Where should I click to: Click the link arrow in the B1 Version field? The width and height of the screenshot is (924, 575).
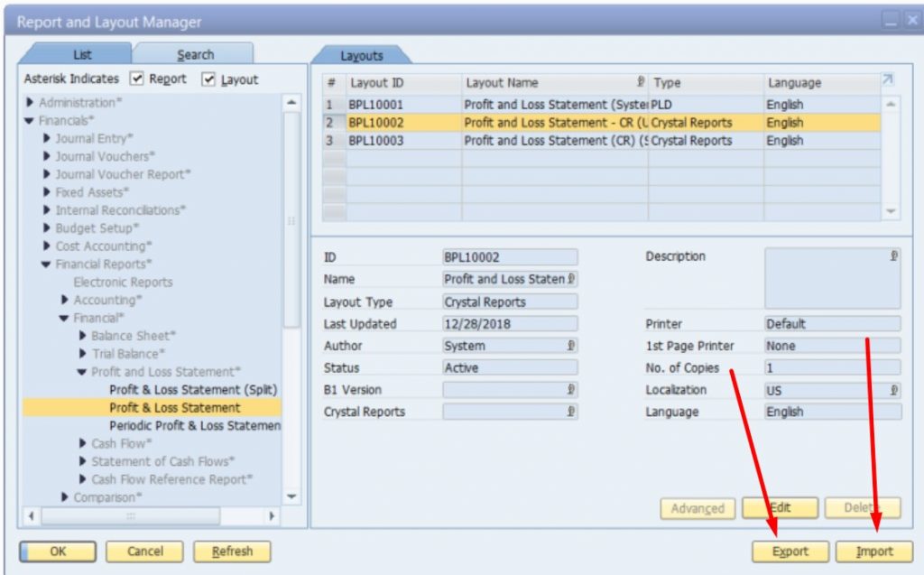pyautogui.click(x=570, y=389)
